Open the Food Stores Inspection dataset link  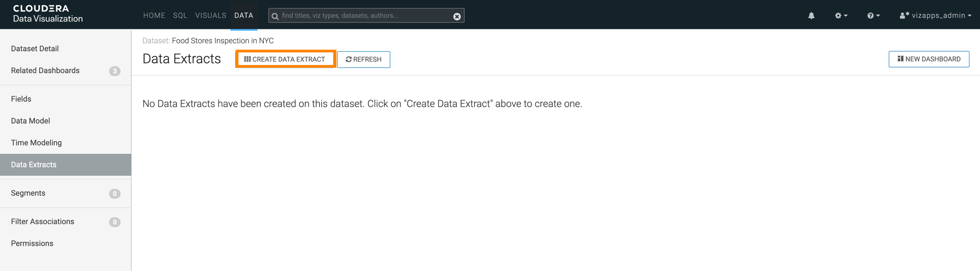click(223, 41)
